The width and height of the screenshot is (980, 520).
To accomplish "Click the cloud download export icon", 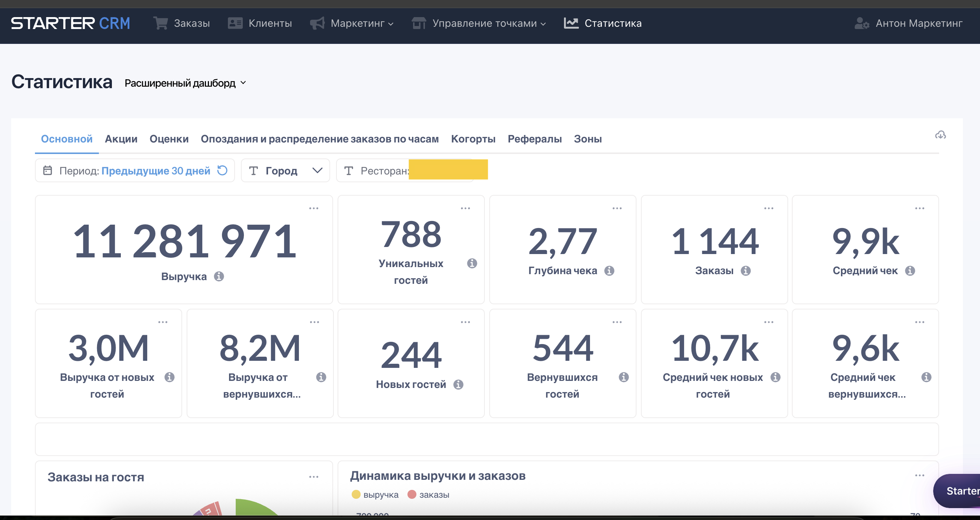I will point(940,135).
